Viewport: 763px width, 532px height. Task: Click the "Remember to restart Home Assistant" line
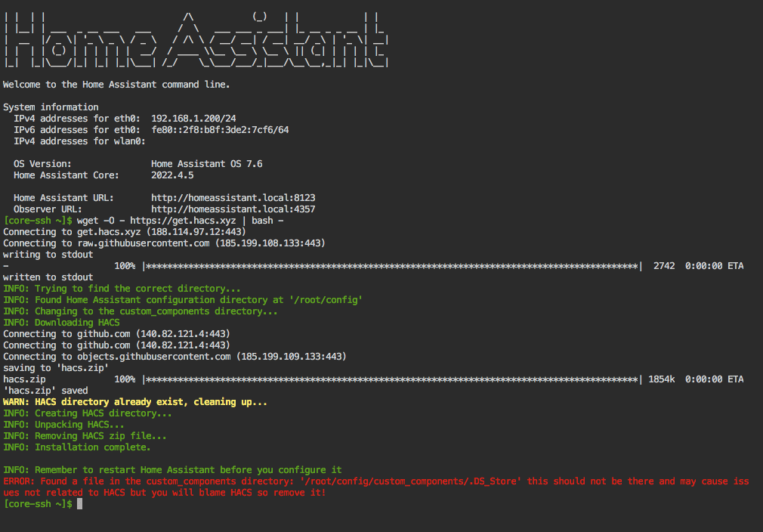[172, 470]
